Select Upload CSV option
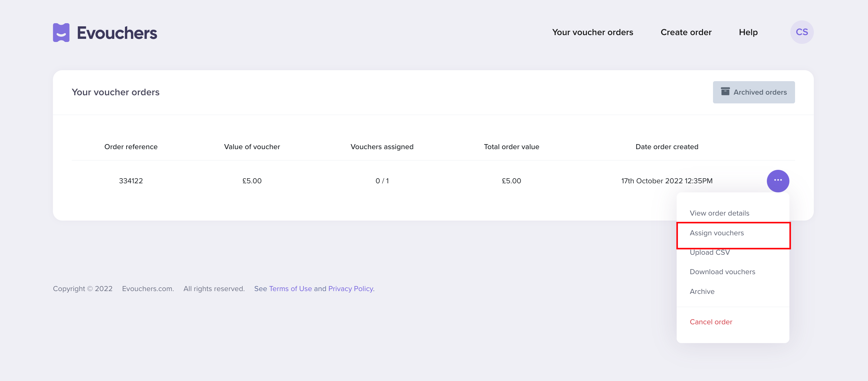 (x=709, y=252)
